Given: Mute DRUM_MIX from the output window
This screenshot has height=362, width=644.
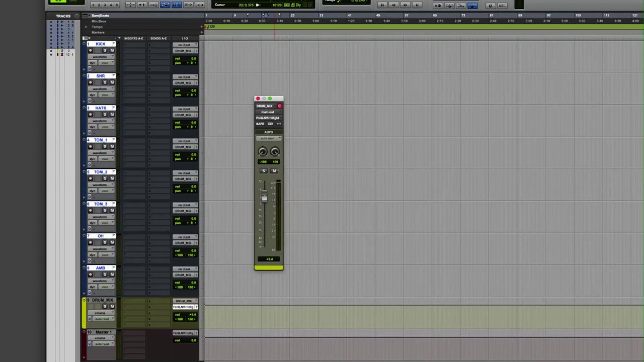Looking at the screenshot, I should click(274, 171).
